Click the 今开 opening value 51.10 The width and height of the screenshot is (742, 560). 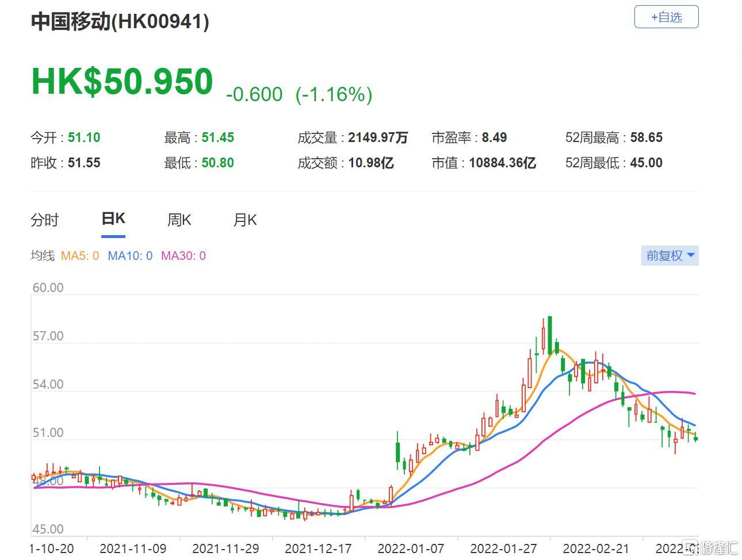tap(84, 137)
